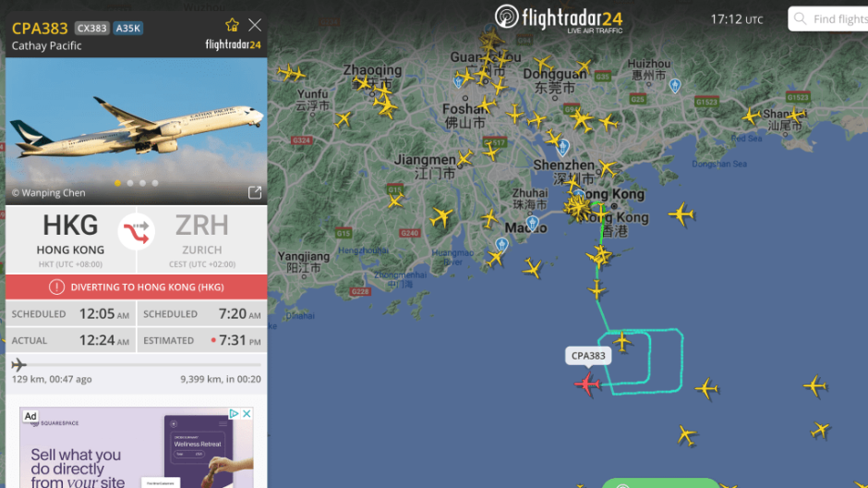Click the A35K aircraft type badge
868x488 pixels.
click(x=127, y=29)
